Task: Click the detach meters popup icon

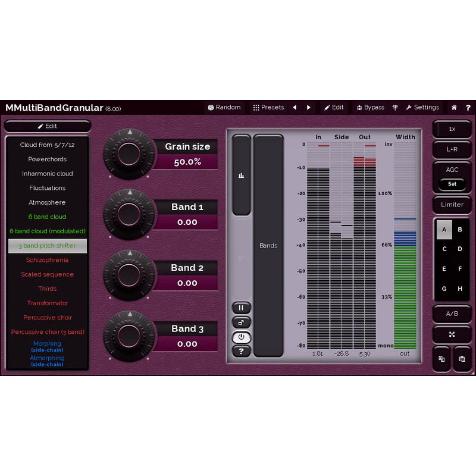Action: point(242,322)
